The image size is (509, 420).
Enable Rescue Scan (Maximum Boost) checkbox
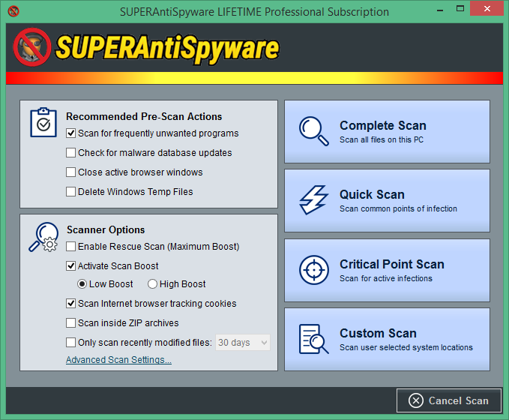70,247
